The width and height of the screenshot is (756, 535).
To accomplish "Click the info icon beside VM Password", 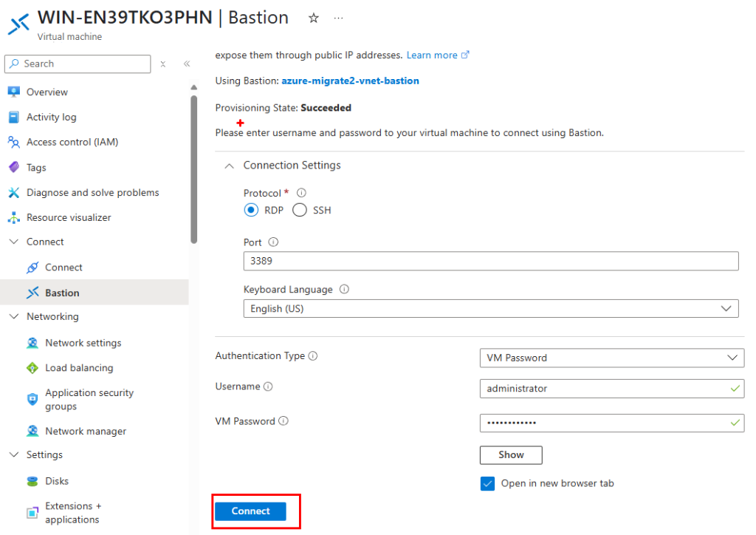I will coord(283,421).
